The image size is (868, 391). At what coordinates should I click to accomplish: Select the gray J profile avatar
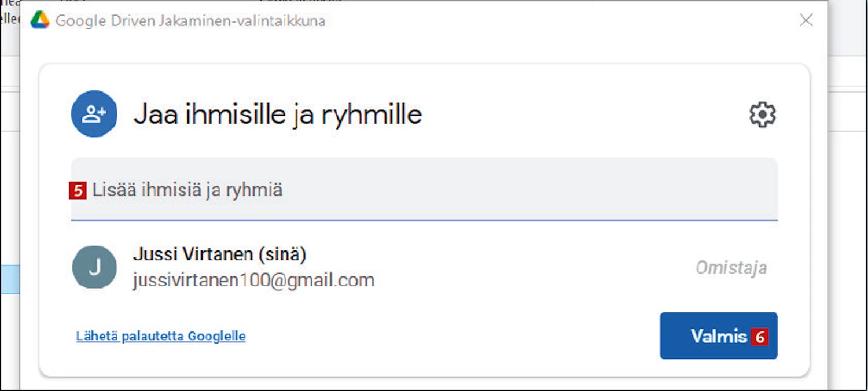(94, 267)
